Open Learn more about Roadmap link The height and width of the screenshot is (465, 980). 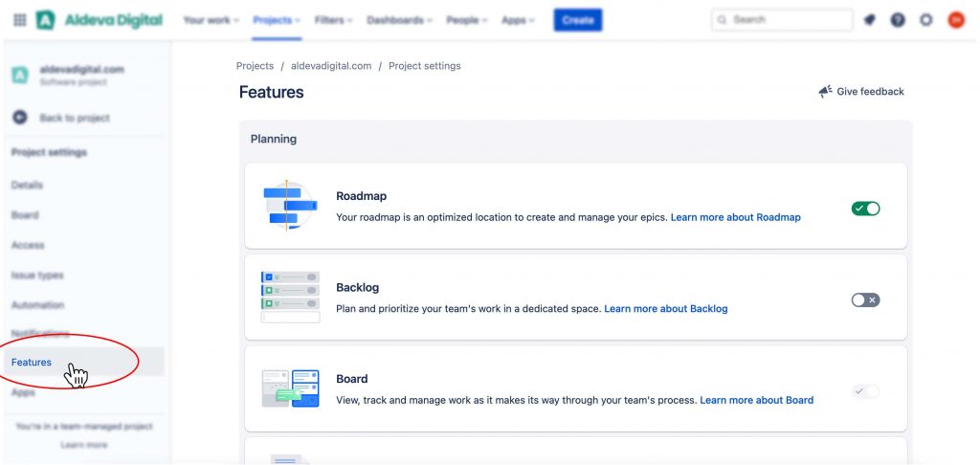click(736, 217)
